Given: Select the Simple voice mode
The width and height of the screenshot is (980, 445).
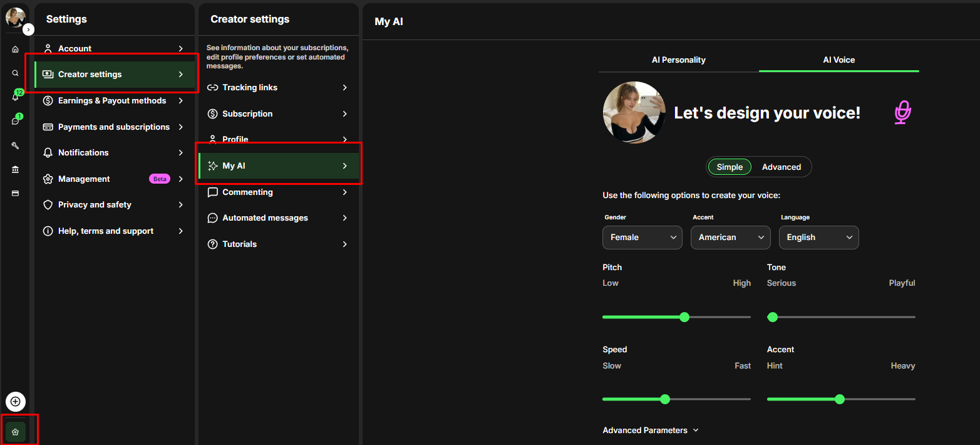Looking at the screenshot, I should pyautogui.click(x=729, y=167).
